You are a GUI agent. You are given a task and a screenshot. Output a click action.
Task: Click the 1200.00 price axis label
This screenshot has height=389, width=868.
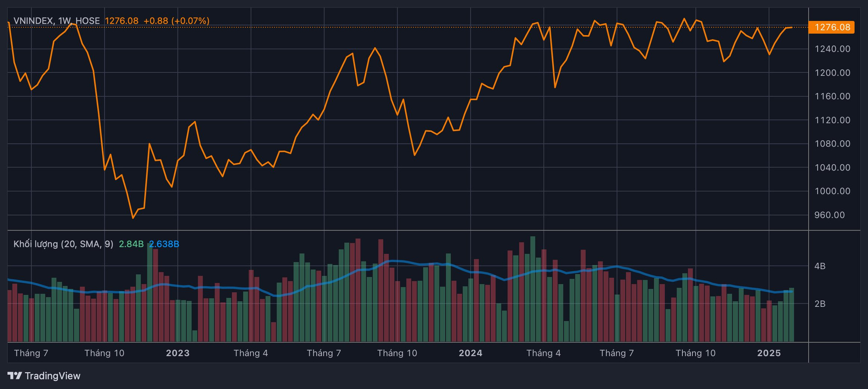click(x=832, y=73)
